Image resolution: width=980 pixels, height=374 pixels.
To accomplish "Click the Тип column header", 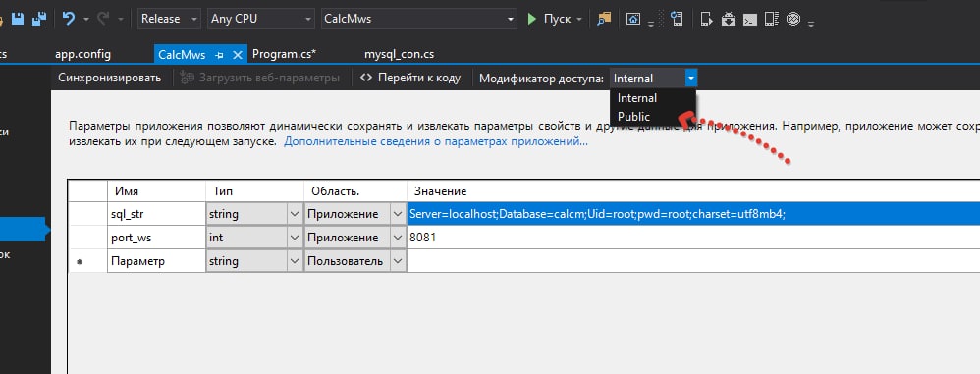I will [x=254, y=191].
